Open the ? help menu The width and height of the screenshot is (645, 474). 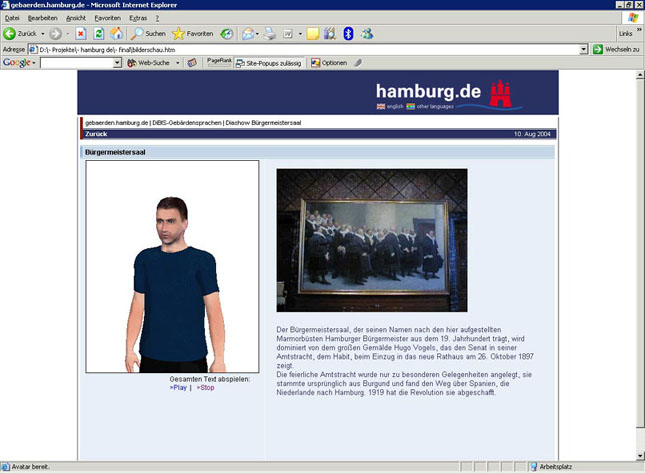point(157,18)
